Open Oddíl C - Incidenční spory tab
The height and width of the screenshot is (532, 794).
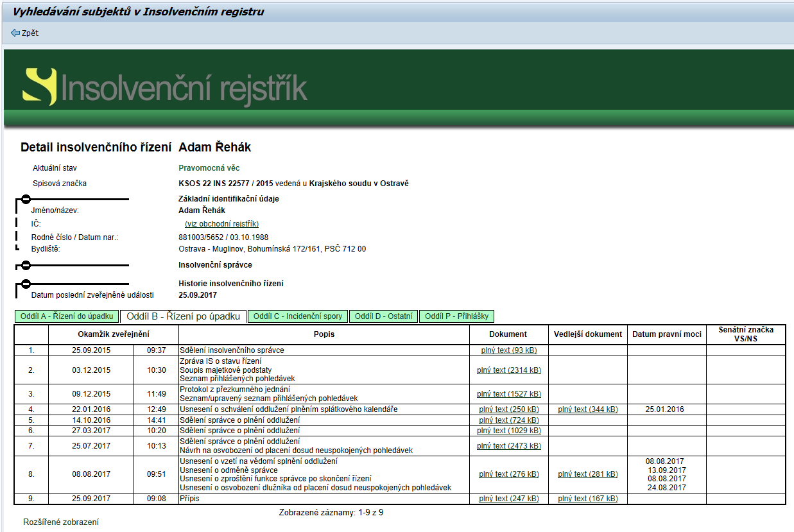point(298,316)
